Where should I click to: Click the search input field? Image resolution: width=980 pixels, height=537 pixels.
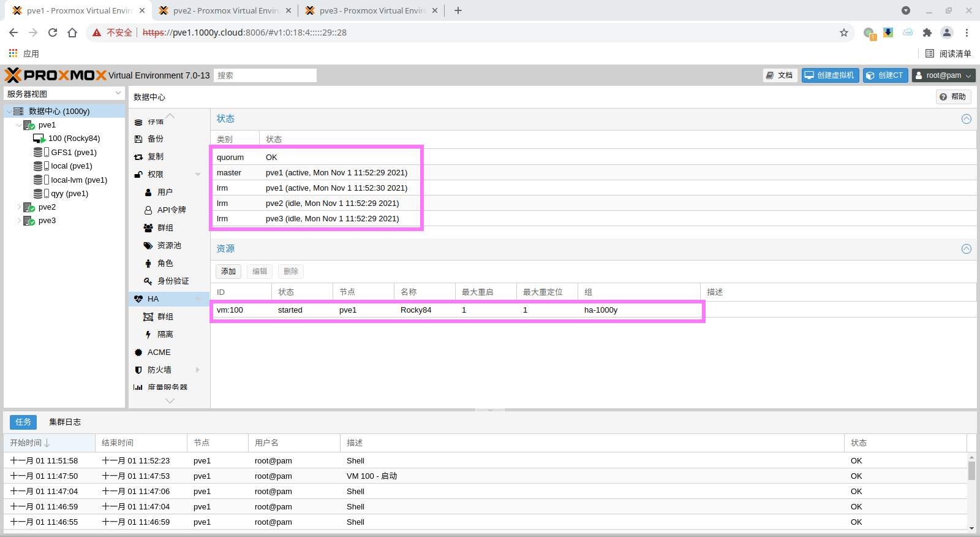pos(265,75)
